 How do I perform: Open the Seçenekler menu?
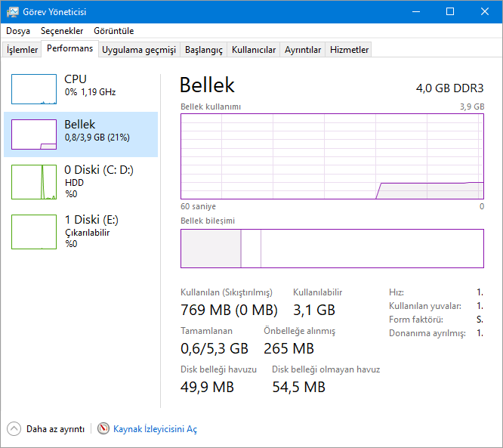62,31
